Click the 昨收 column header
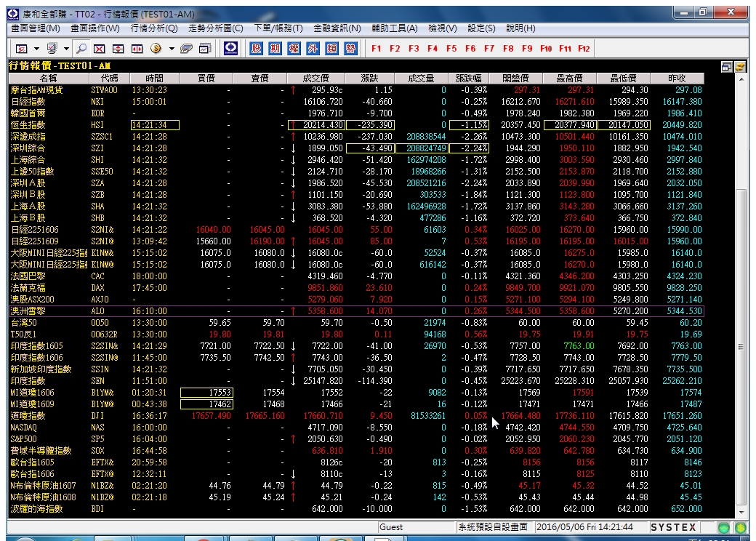Image resolution: width=756 pixels, height=541 pixels. click(x=677, y=78)
